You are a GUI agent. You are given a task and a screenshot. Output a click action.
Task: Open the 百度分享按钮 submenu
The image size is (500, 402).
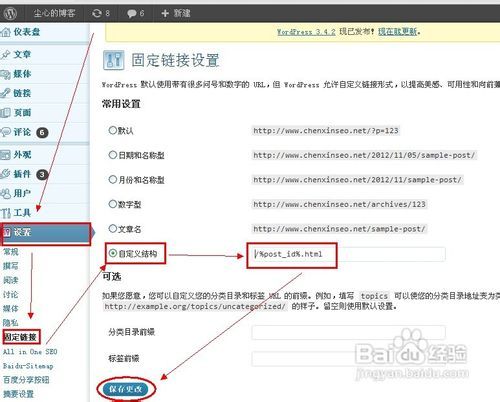pyautogui.click(x=26, y=380)
